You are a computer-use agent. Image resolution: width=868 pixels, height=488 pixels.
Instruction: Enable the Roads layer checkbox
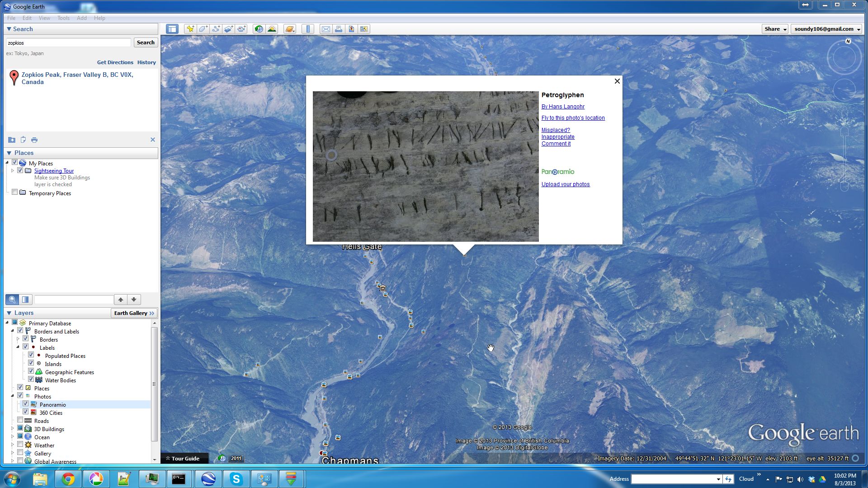point(20,420)
